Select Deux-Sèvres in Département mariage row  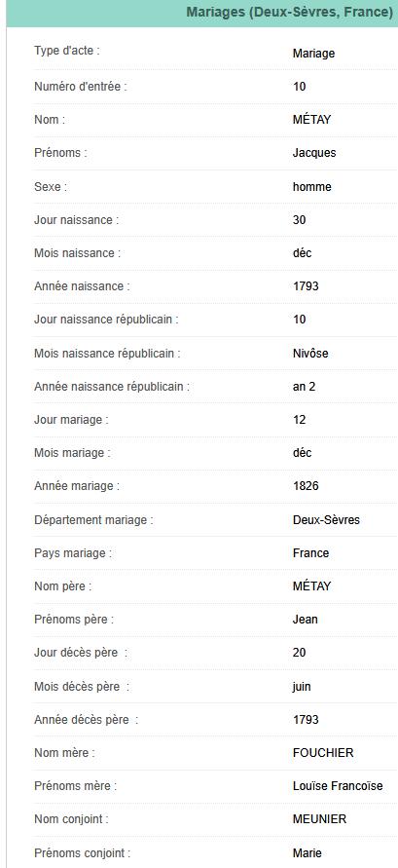click(x=326, y=520)
